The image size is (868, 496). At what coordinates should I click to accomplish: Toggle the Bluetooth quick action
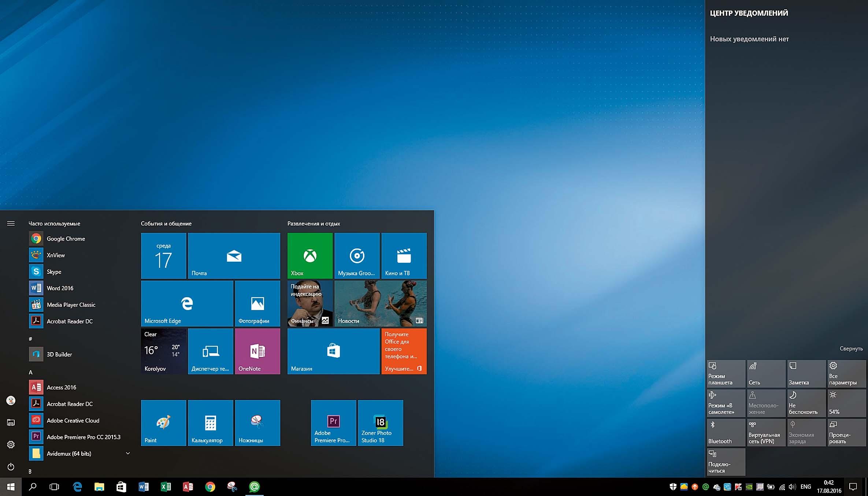tap(726, 432)
